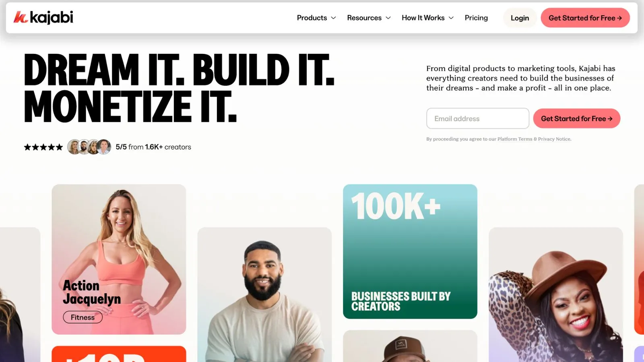The image size is (644, 362).
Task: Expand the Products dropdown chevron
Action: (333, 18)
